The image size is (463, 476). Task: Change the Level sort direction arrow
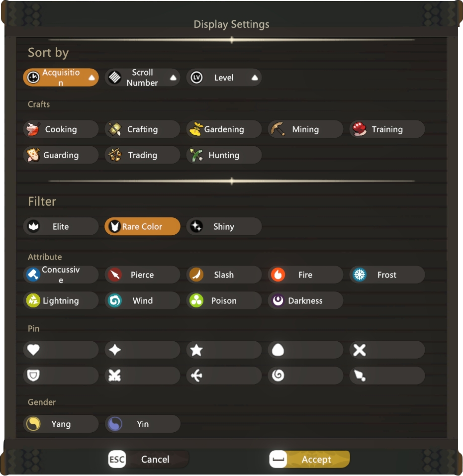(255, 78)
